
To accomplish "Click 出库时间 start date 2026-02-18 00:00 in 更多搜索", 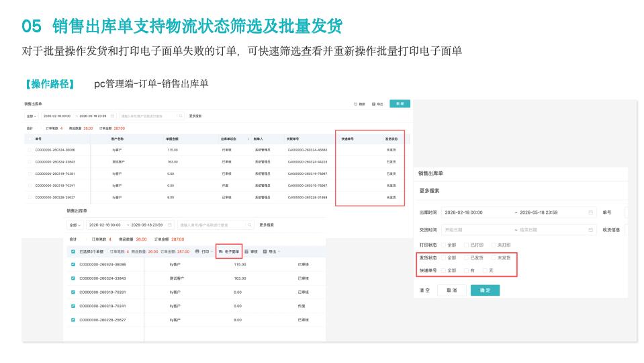I will [464, 212].
